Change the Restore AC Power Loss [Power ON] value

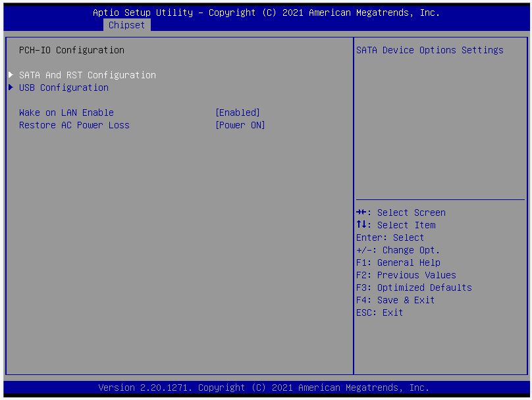click(x=240, y=125)
